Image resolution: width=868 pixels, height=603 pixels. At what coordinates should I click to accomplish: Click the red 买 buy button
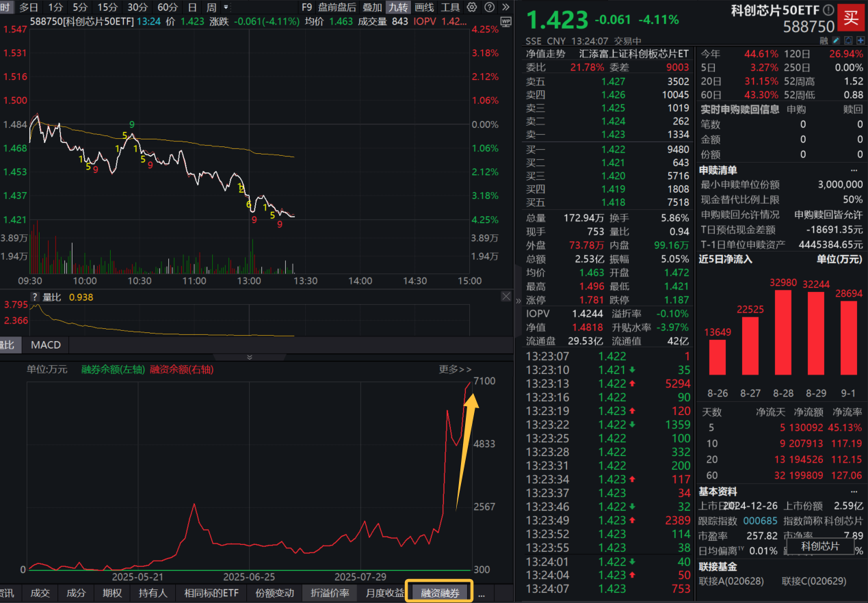click(x=851, y=18)
